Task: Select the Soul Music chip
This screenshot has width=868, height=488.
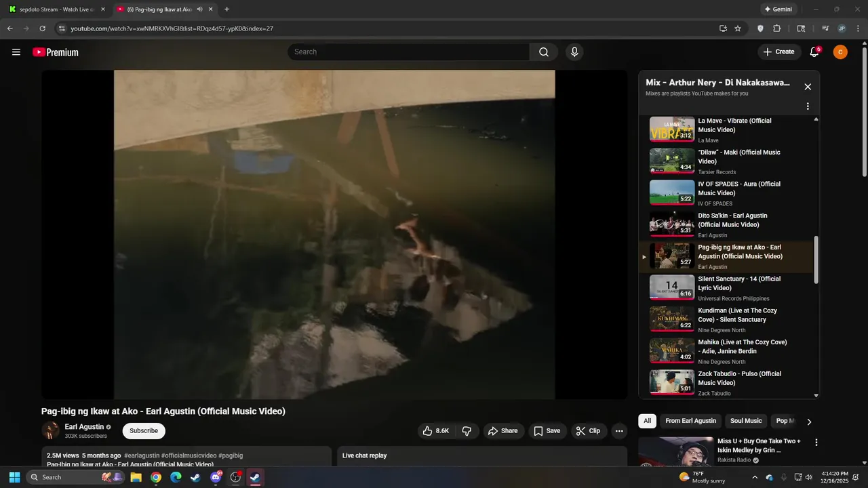Action: (x=746, y=421)
